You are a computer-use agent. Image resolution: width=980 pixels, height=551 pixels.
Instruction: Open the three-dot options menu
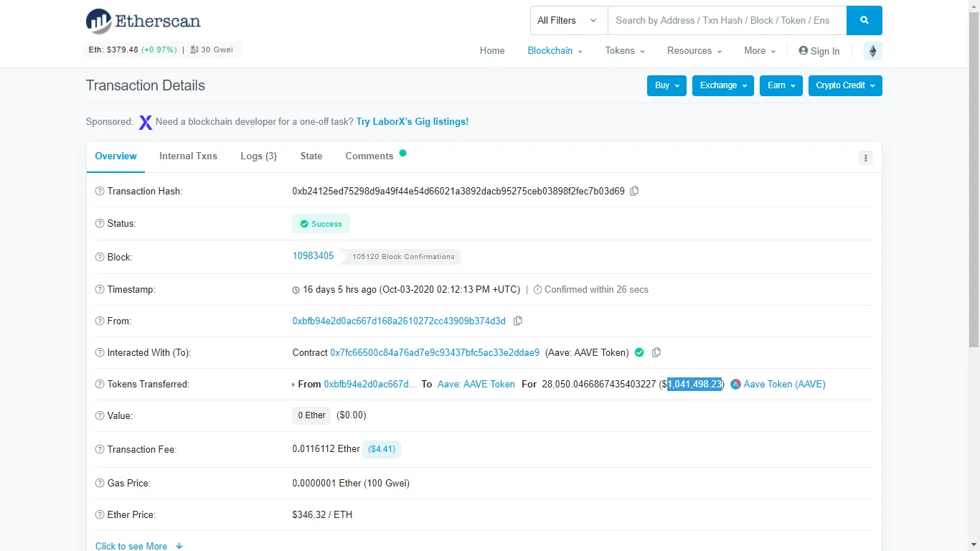[x=866, y=158]
